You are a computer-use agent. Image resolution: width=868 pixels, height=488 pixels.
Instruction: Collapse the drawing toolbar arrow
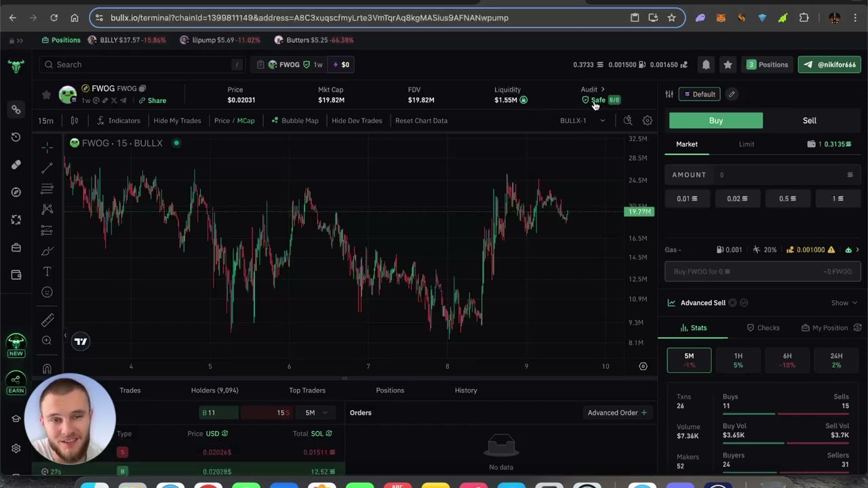pos(65,335)
